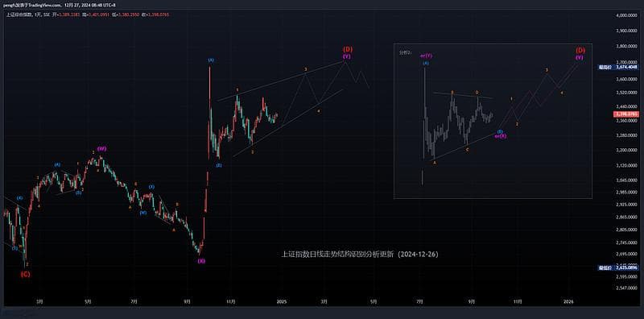Click the 2025 label on the time axis
This screenshot has width=644, height=319.
click(x=281, y=301)
